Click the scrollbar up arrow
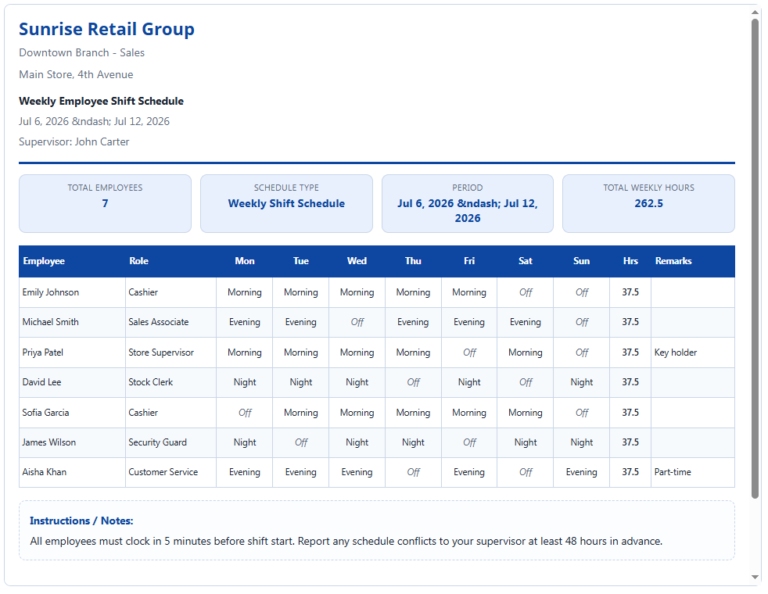 tap(755, 12)
